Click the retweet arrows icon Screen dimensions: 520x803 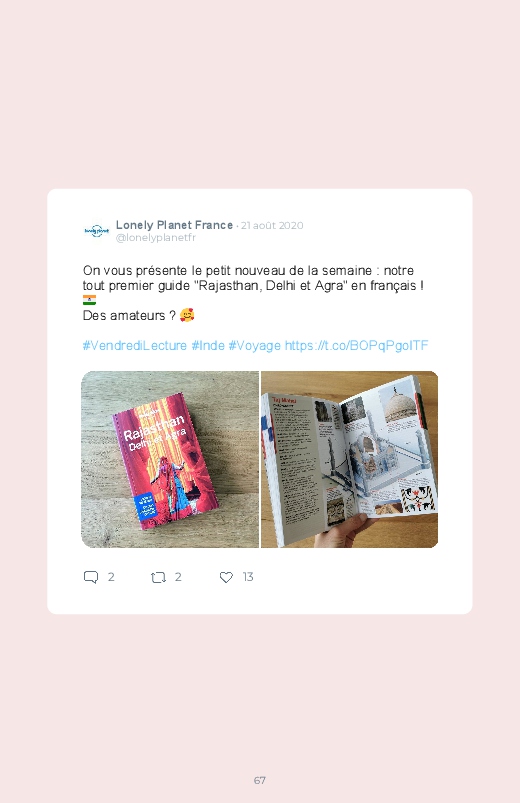point(158,578)
